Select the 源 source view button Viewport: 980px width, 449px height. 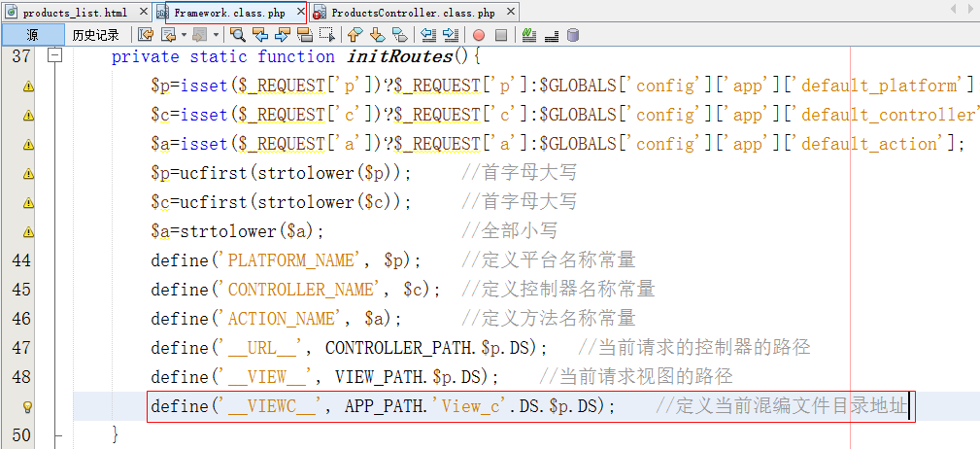tap(32, 35)
